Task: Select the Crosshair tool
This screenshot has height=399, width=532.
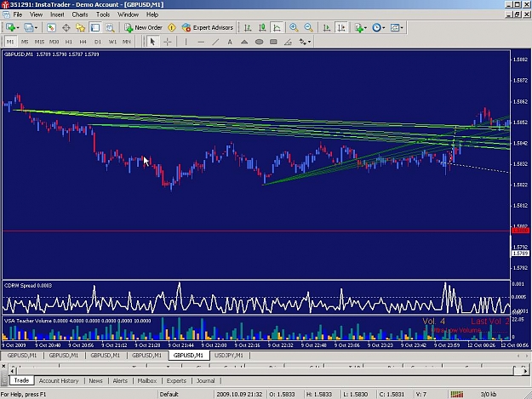Action: tap(168, 42)
